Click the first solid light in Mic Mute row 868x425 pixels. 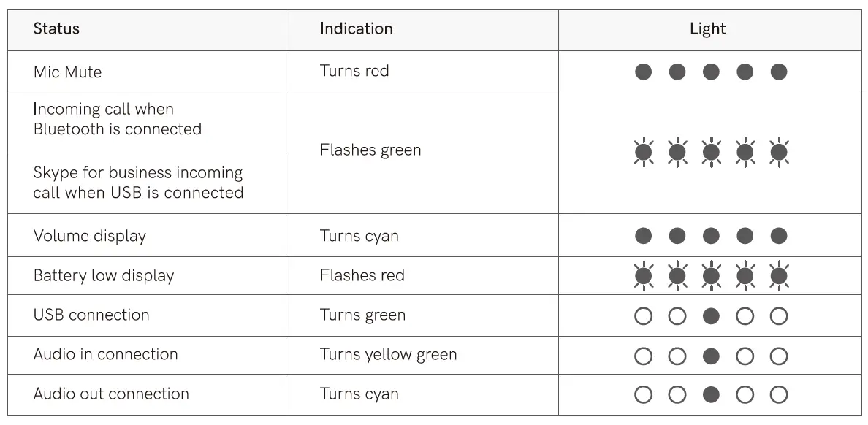(643, 72)
